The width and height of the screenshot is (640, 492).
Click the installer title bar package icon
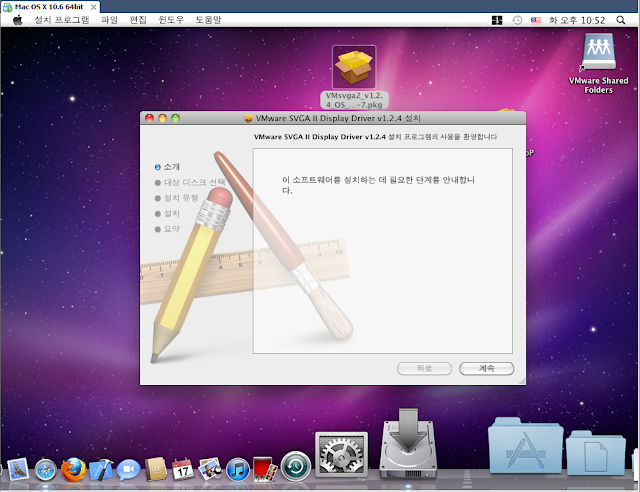click(248, 118)
